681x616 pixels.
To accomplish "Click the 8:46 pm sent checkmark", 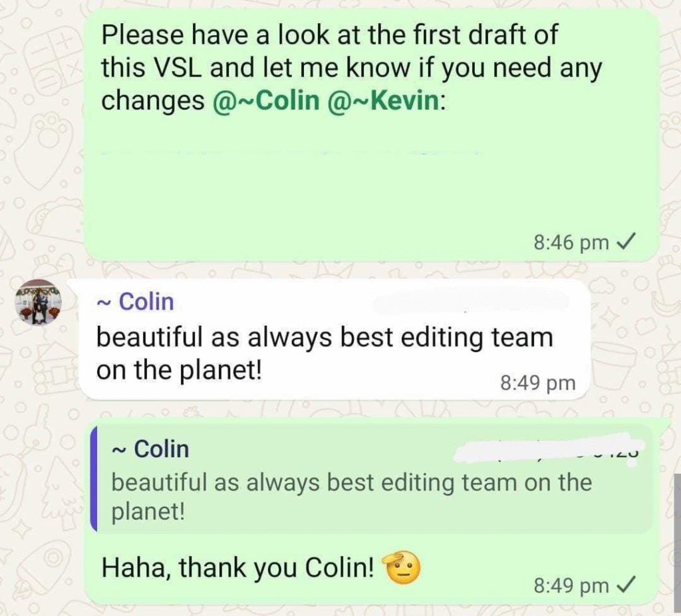I will [x=626, y=242].
